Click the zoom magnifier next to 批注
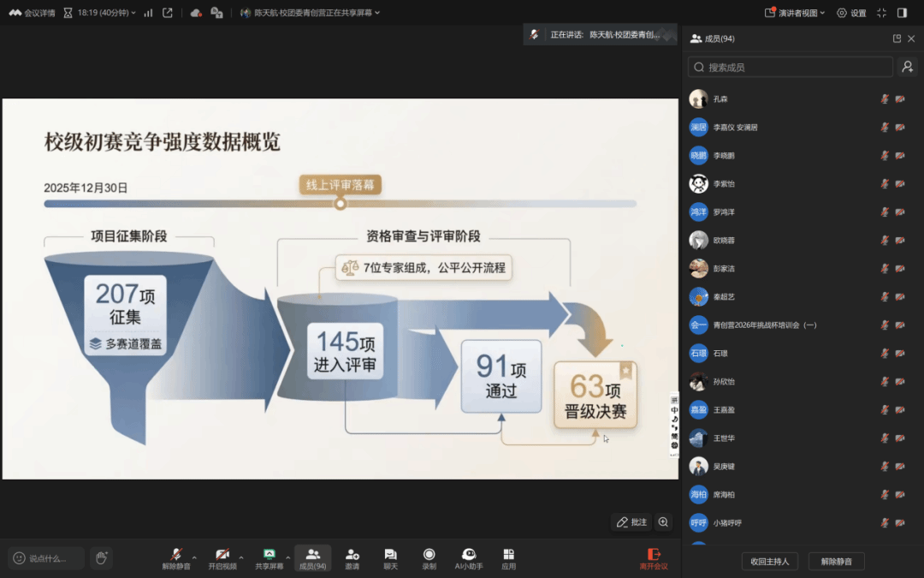Screen dimensions: 924x578 click(x=663, y=522)
